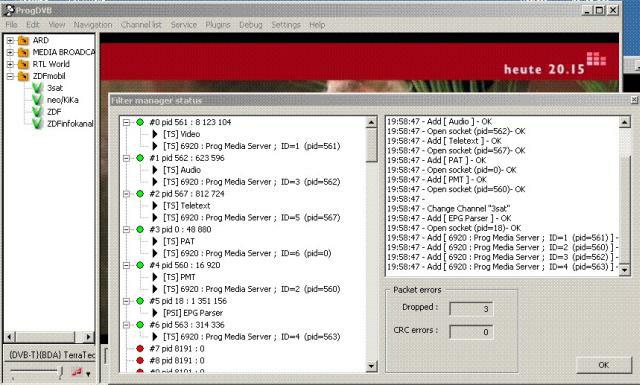Click the arrow icon next to [TS] Audio
This screenshot has height=385, width=640.
tap(155, 170)
